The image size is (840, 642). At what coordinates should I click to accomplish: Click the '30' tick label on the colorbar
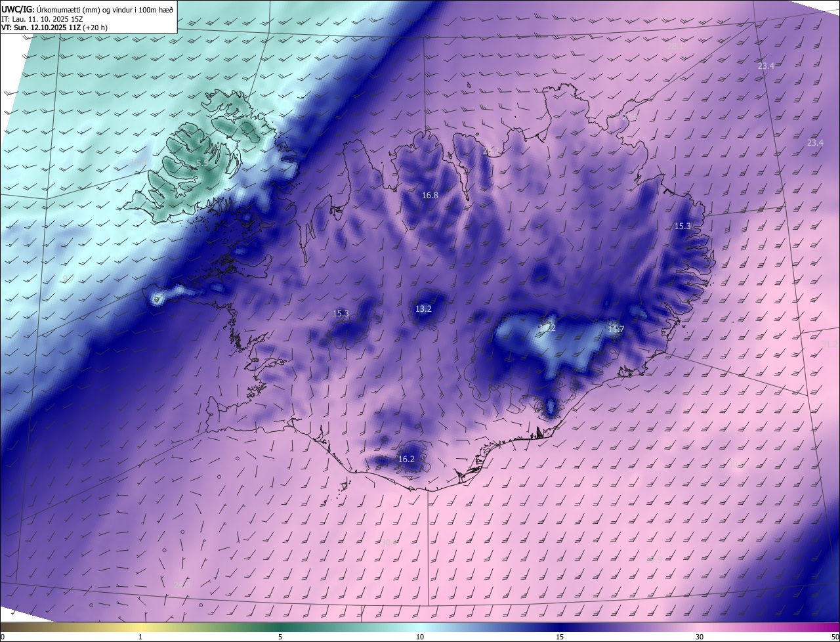click(x=700, y=637)
